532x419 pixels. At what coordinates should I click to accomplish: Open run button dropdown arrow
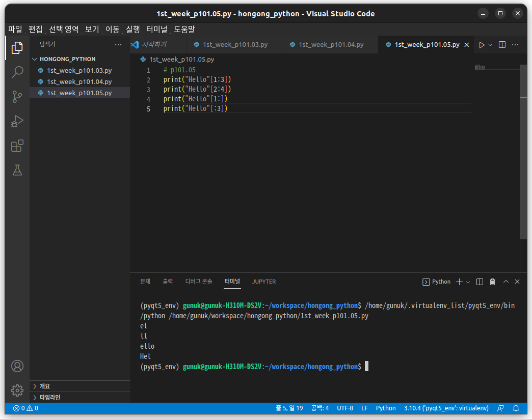[x=490, y=45]
